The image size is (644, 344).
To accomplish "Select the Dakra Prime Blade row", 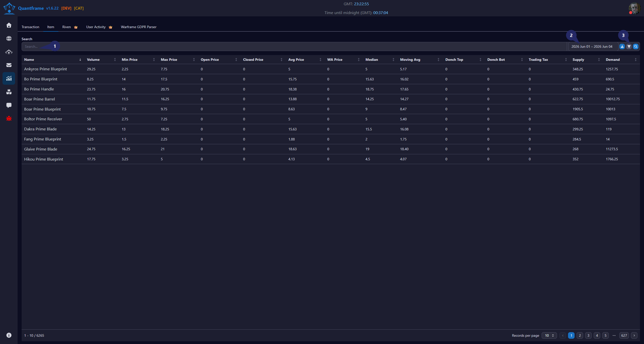I will tap(331, 129).
